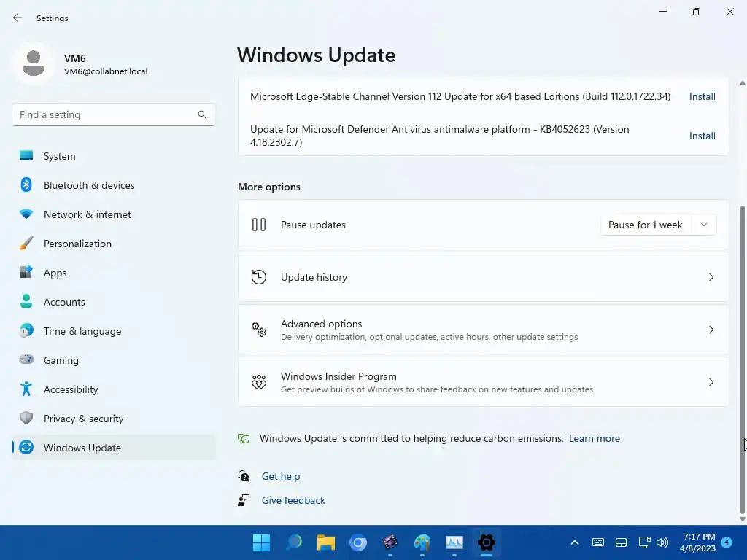Select System in the sidebar
The image size is (747, 560).
click(x=113, y=156)
